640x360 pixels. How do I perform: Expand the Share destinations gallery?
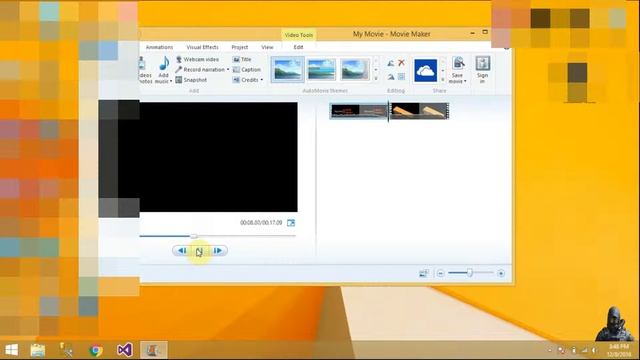[443, 79]
